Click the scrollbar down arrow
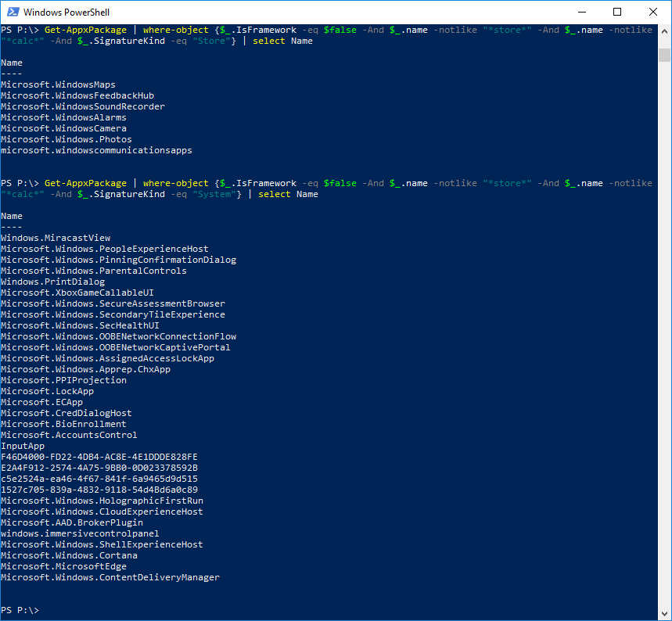The width and height of the screenshot is (672, 621). pyautogui.click(x=664, y=613)
